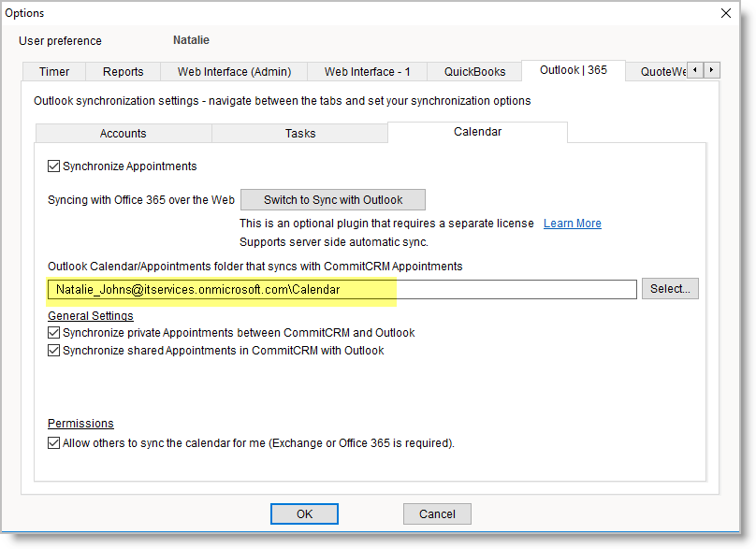Open the Learn More link
Screen dimensions: 756x549
tap(572, 224)
